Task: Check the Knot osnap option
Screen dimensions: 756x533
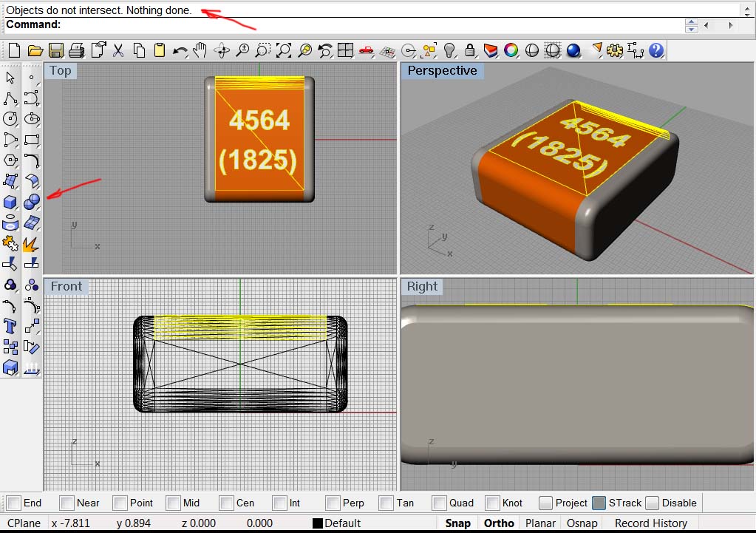Action: point(492,503)
